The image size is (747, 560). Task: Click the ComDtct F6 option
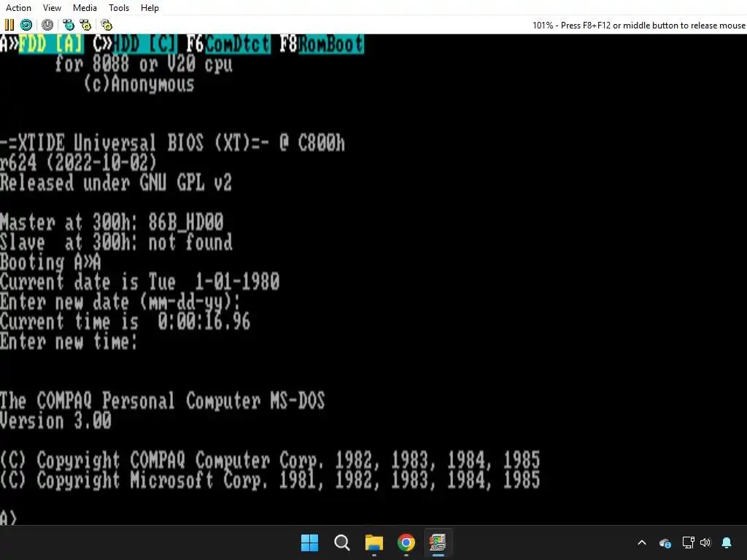(x=238, y=44)
